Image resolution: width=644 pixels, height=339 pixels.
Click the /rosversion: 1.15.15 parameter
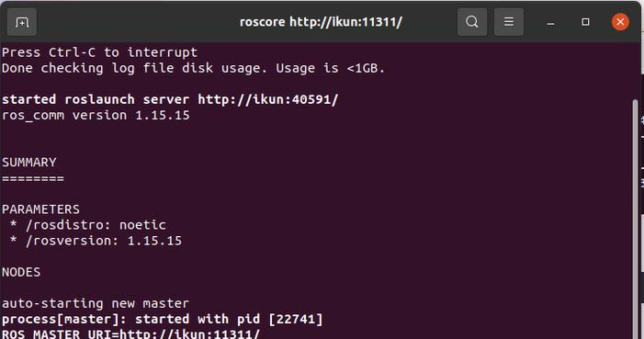point(104,241)
